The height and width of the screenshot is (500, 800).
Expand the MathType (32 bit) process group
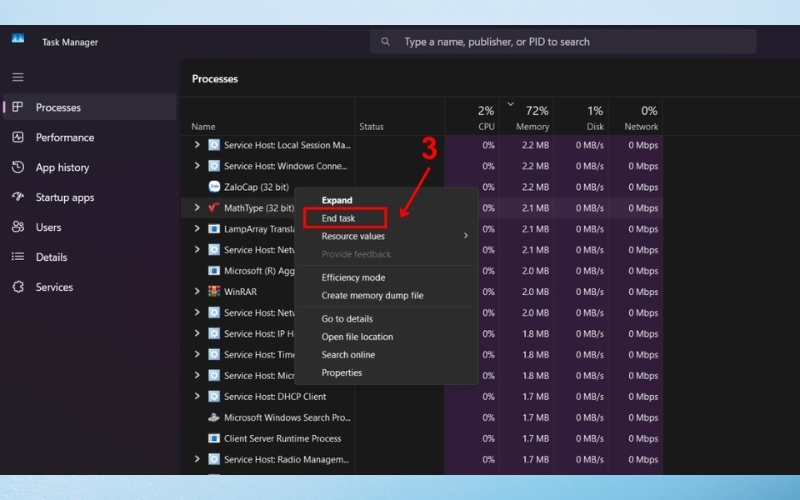point(197,208)
